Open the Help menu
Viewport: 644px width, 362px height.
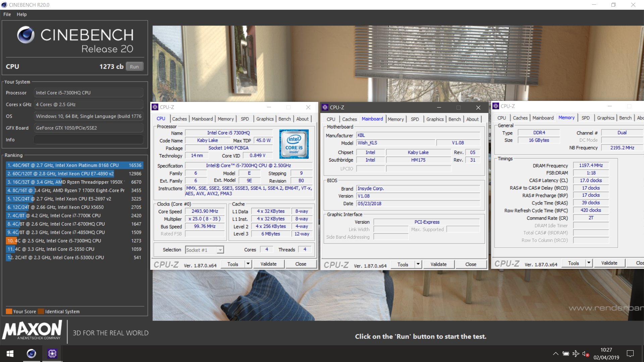(22, 14)
